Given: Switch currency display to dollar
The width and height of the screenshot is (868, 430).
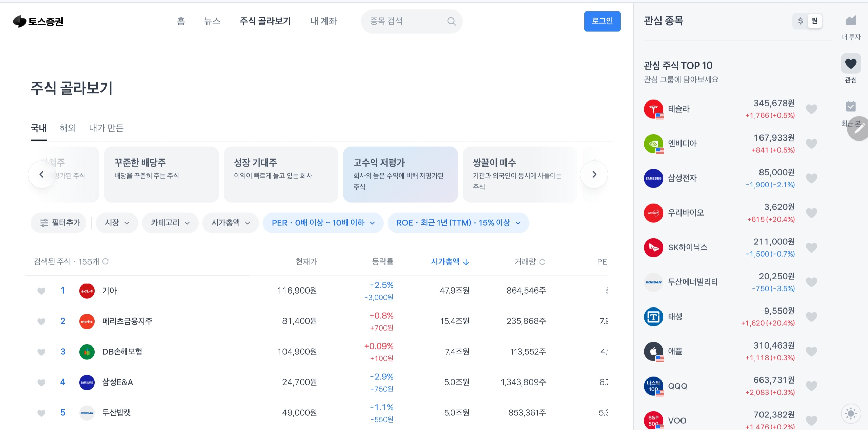Looking at the screenshot, I should 800,21.
